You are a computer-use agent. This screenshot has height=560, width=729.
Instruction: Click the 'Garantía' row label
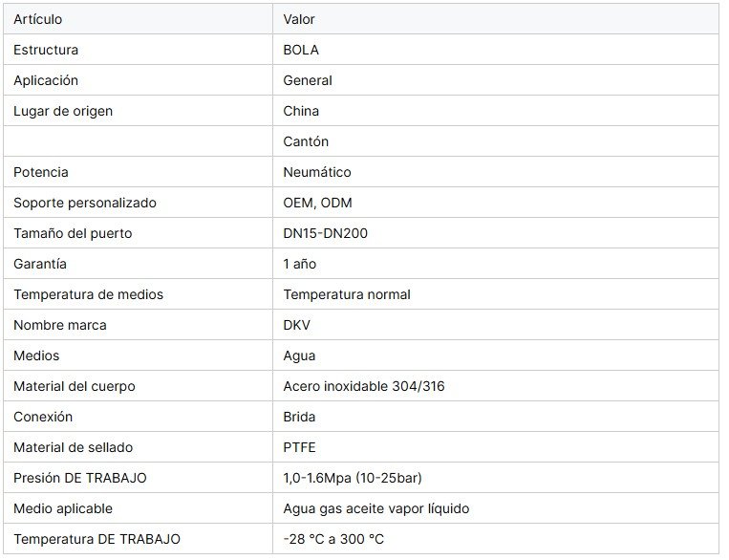click(40, 264)
